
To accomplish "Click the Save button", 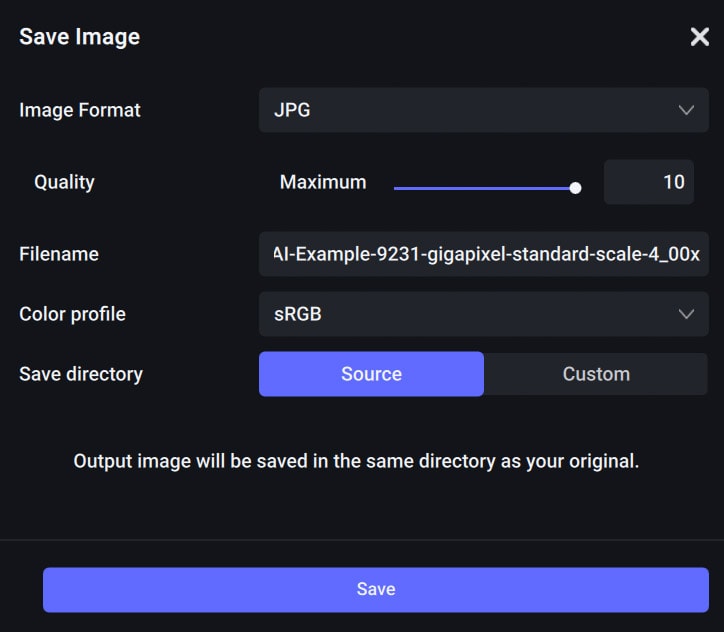I will 376,590.
